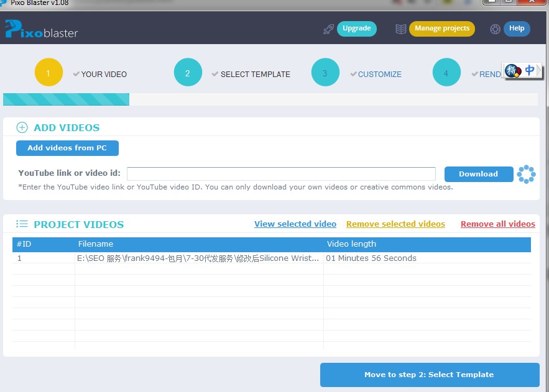Move to step 2: Select Template
549x392 pixels.
[x=430, y=375]
